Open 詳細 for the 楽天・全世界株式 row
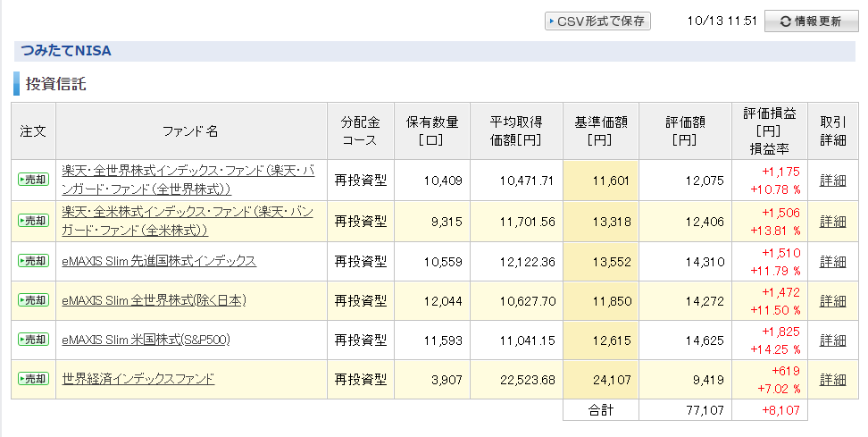Viewport: 868px width, 437px height. tap(832, 181)
